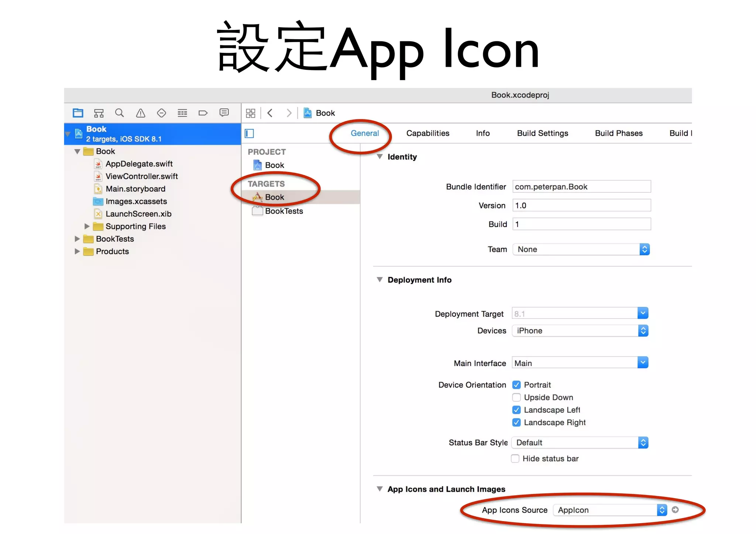This screenshot has height=534, width=756.
Task: Toggle Landscape Right orientation checkbox
Action: pos(516,423)
